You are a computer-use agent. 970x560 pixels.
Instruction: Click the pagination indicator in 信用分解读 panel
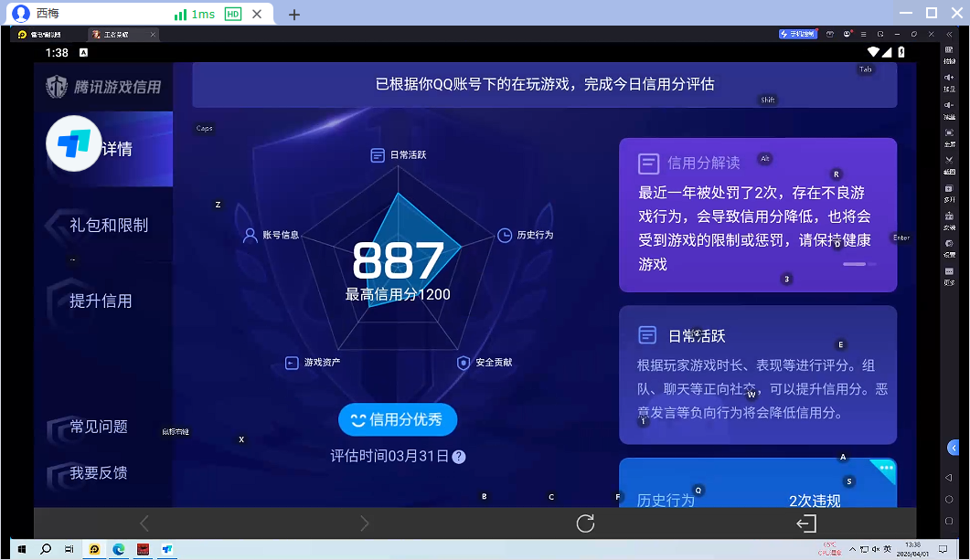pos(858,264)
